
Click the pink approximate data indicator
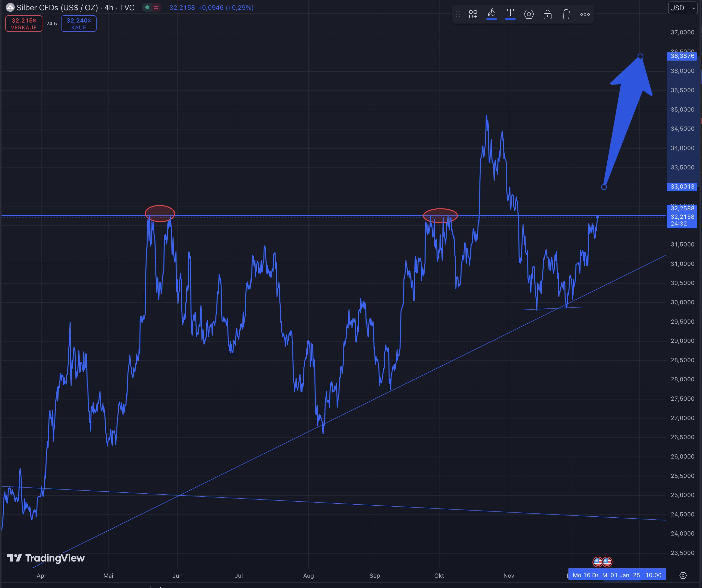pos(156,7)
